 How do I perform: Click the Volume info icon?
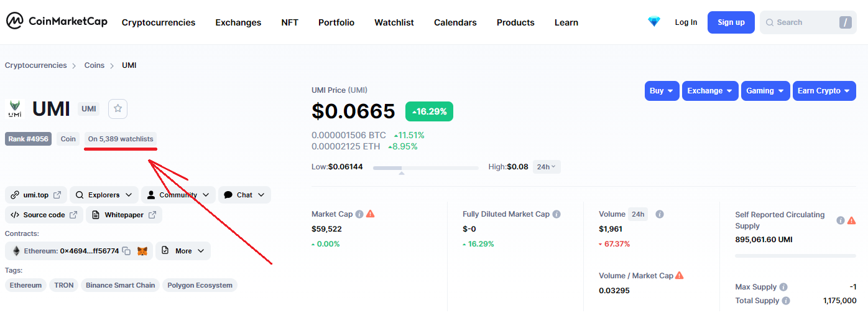(x=660, y=214)
